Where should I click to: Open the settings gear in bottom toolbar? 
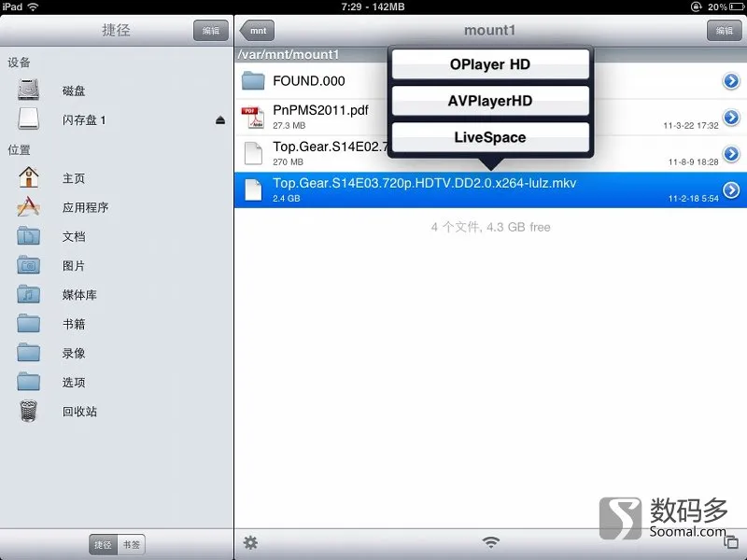(250, 542)
